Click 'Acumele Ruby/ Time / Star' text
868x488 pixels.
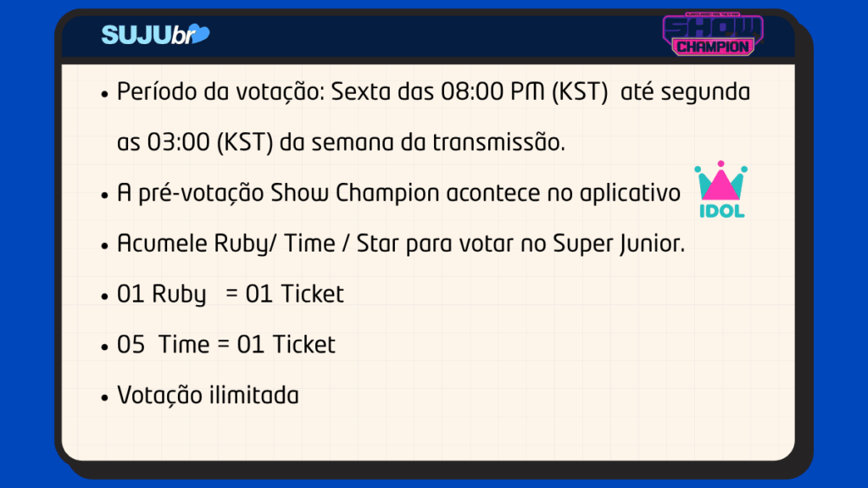pyautogui.click(x=225, y=243)
